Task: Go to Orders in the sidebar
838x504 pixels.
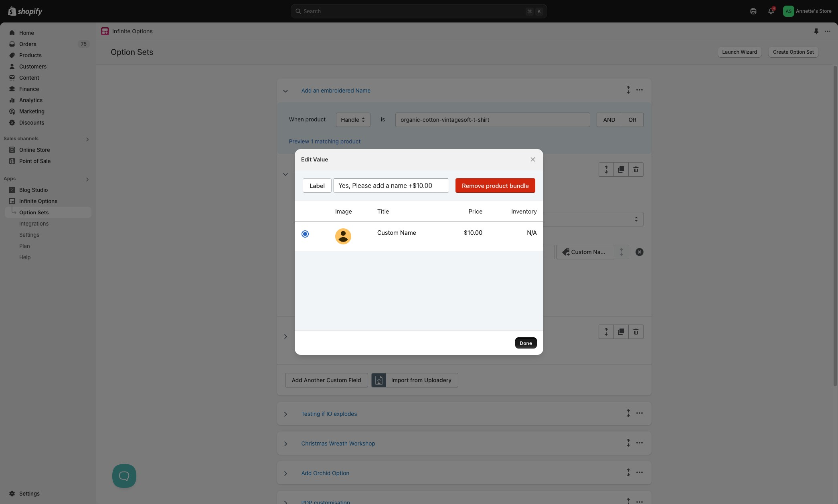Action: point(28,44)
